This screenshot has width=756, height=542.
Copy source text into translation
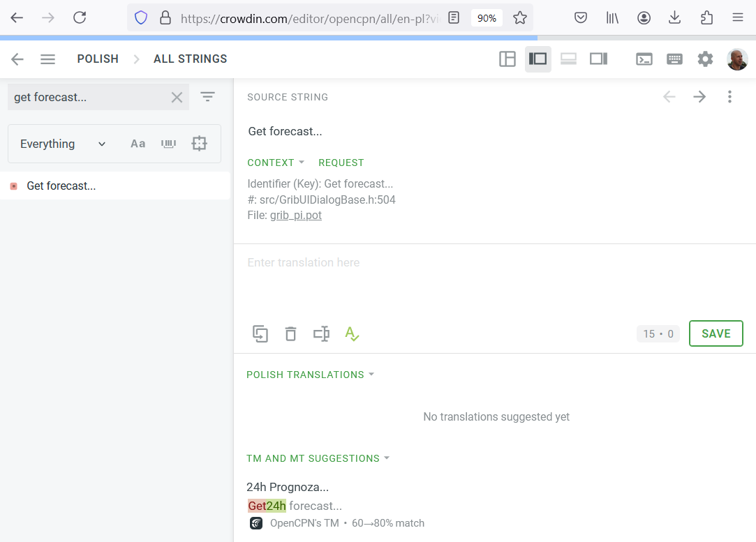260,334
